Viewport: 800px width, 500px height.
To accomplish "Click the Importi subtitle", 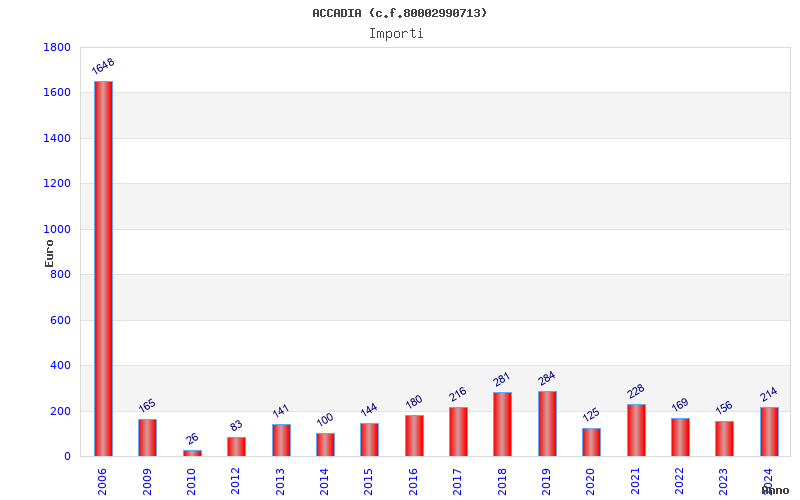I will pos(396,34).
